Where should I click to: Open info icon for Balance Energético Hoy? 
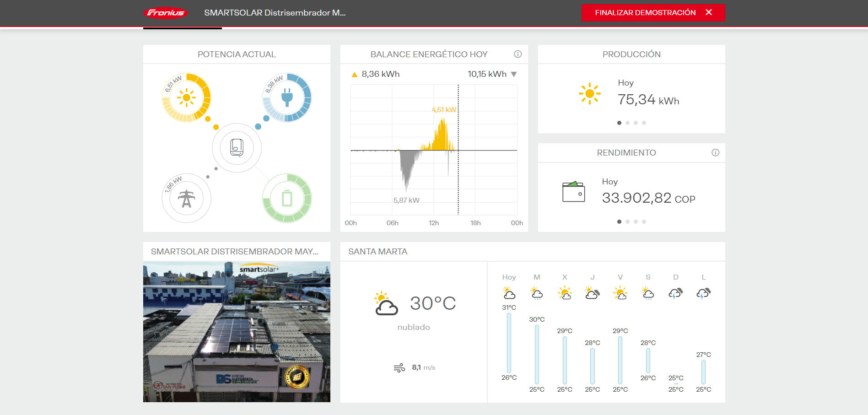point(518,54)
